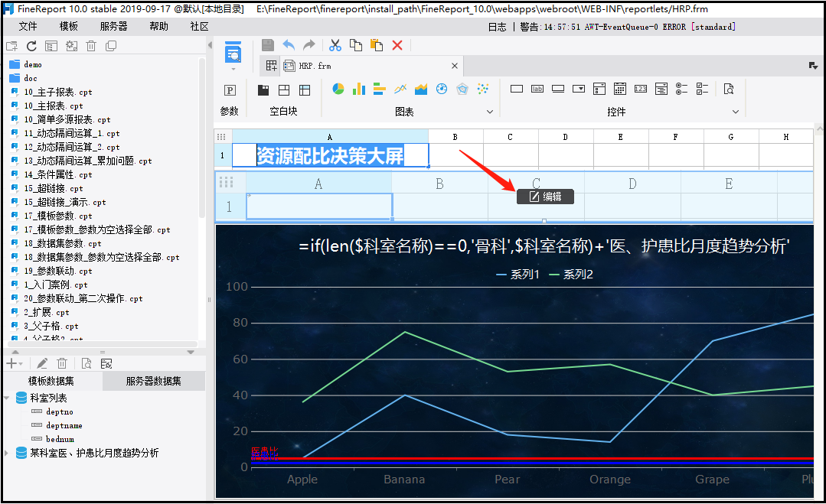
Task: Select column header B in top grid
Action: pos(455,137)
